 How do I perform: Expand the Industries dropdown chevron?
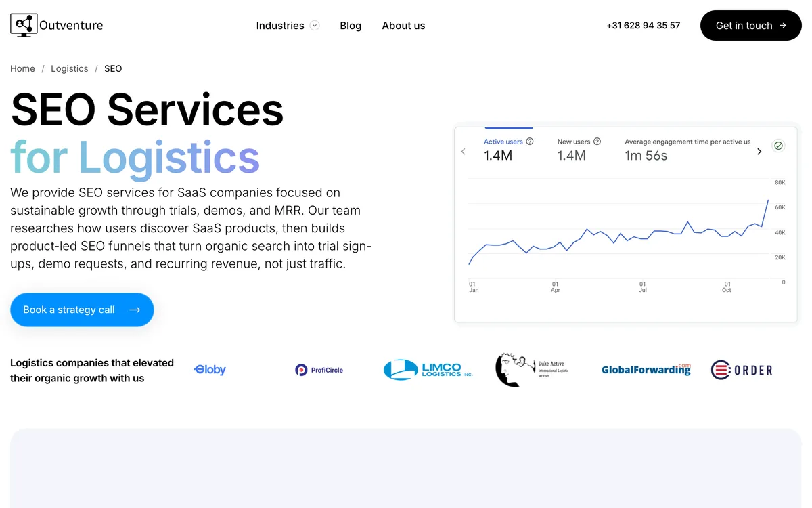[x=315, y=26]
